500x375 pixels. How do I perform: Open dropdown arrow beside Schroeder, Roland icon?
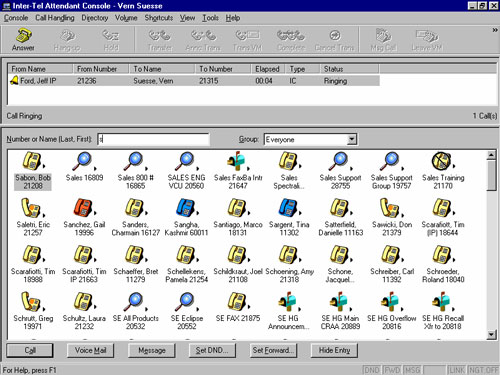(454, 260)
